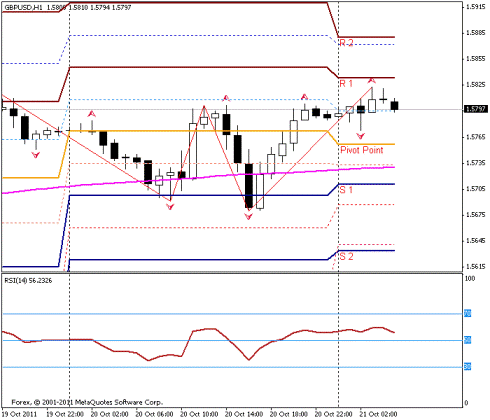Click the 1.5915 price axis label
Viewport: 490px width, 420px height.
tap(476, 6)
